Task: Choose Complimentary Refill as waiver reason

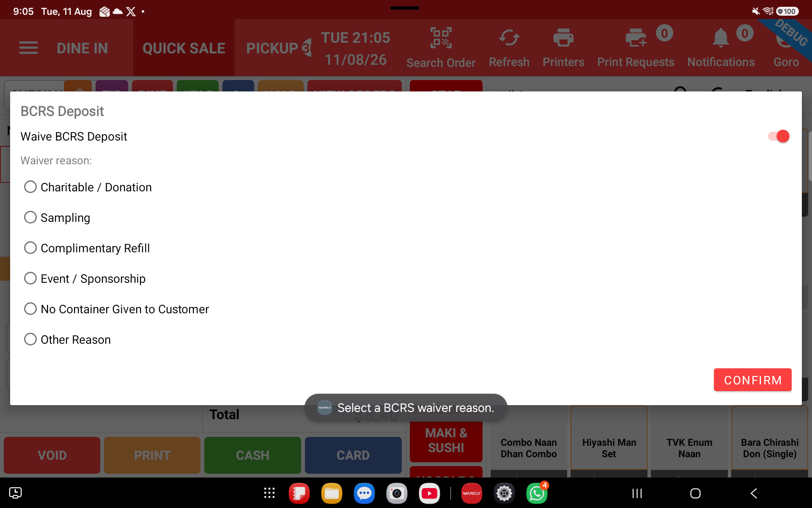Action: [87, 248]
